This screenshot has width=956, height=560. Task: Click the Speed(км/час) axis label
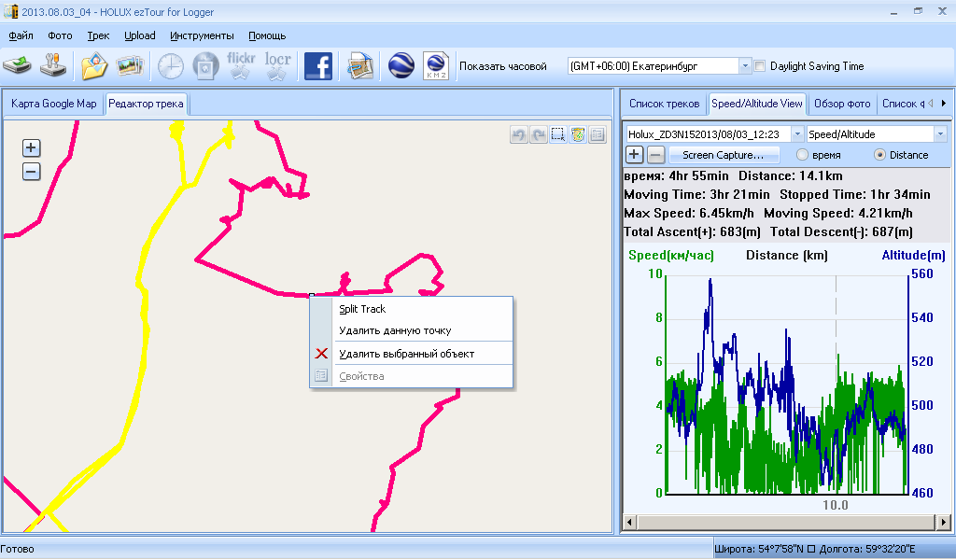[x=670, y=256]
